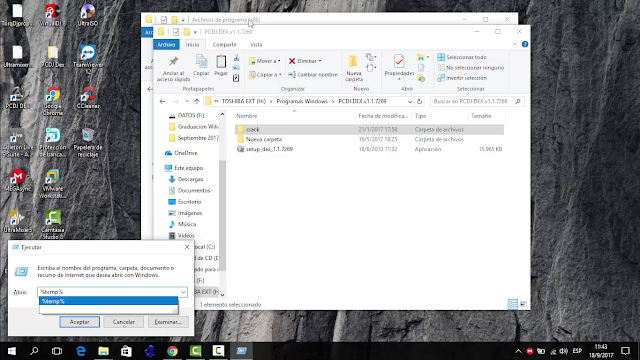Toggle the Abrir combo box arrow
Image resolution: width=640 pixels, height=360 pixels.
183,292
